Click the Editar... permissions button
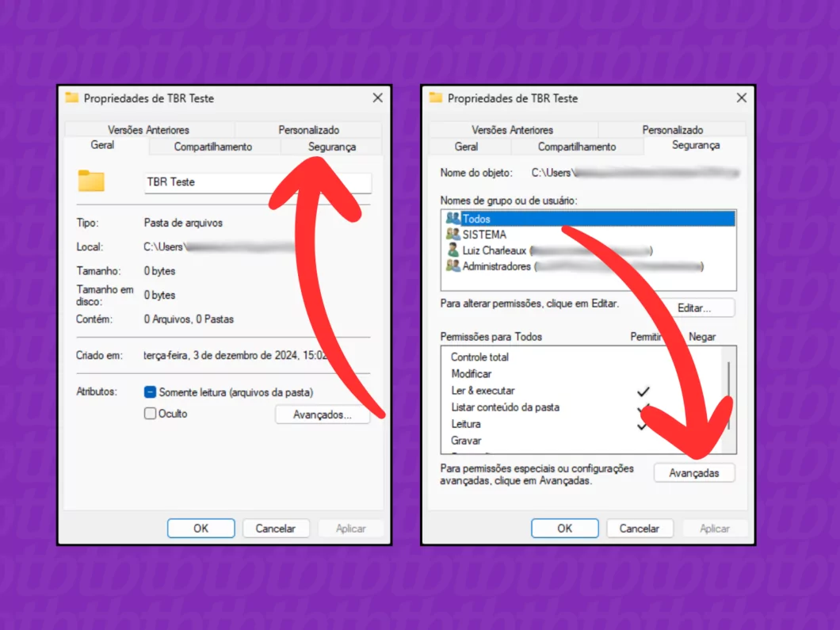This screenshot has width=840, height=630. (693, 308)
